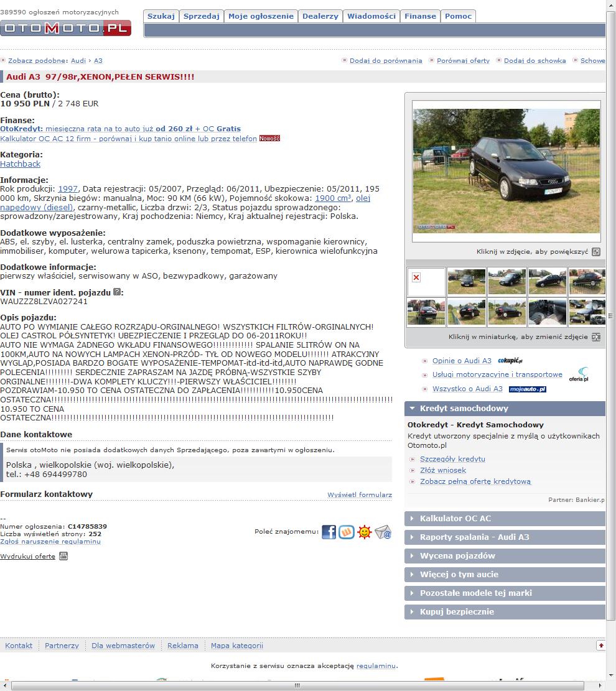The width and height of the screenshot is (616, 691).
Task: Open the Moje ogłoszenie tab
Action: [261, 16]
